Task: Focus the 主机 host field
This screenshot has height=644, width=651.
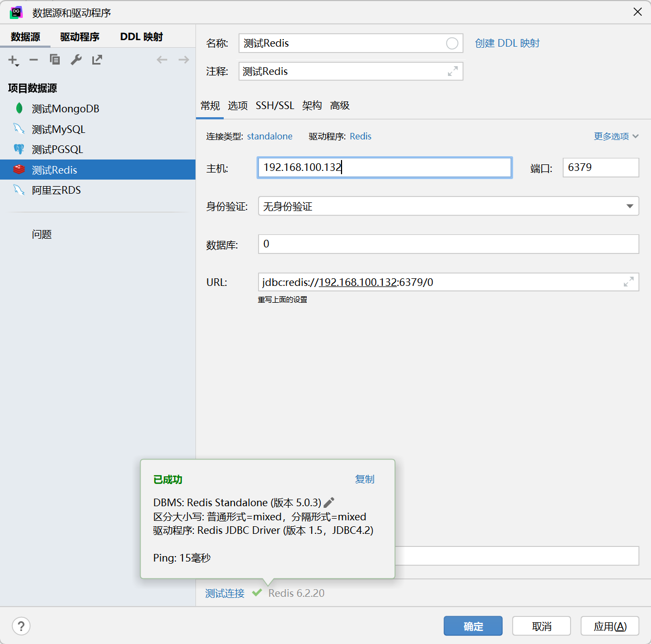Action: 384,167
